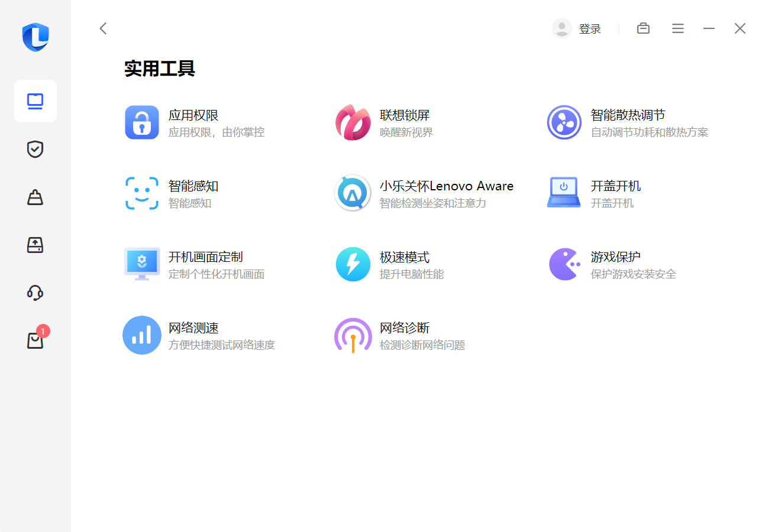772x532 pixels.
Task: Open the drive update section in the sidebar
Action: 35,245
